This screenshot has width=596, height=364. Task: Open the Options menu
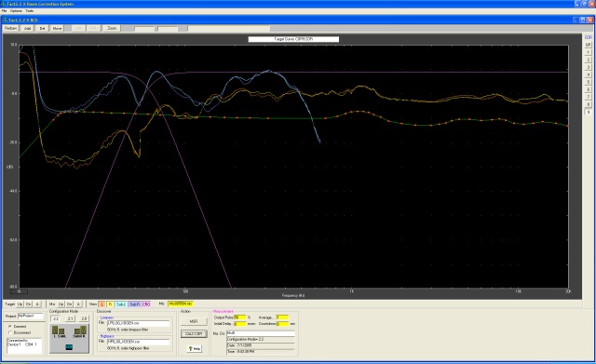(x=16, y=10)
